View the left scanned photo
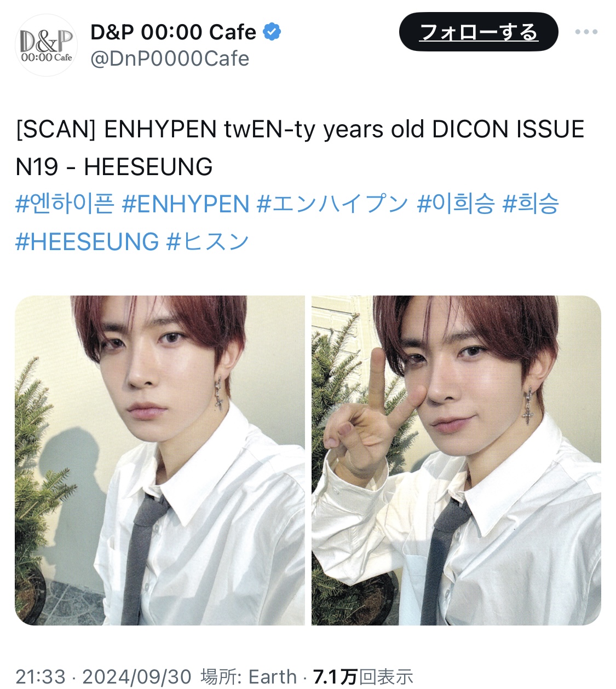 coord(159,460)
